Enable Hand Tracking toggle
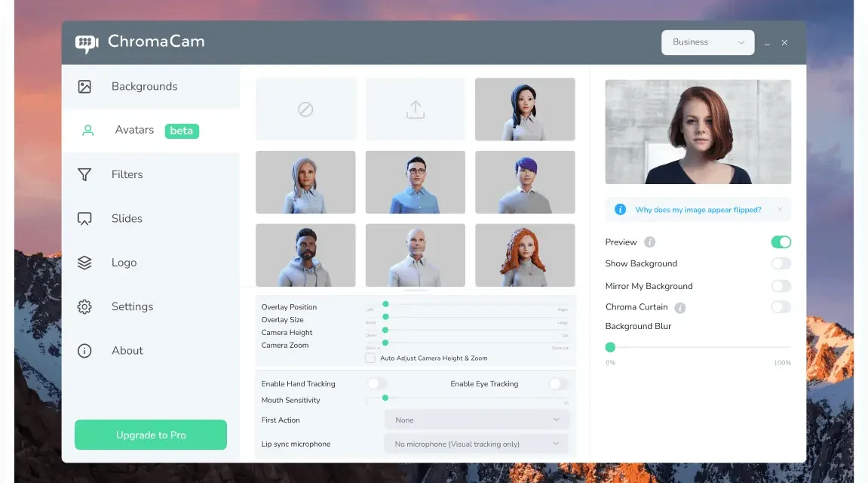Image resolution: width=868 pixels, height=483 pixels. pyautogui.click(x=377, y=384)
